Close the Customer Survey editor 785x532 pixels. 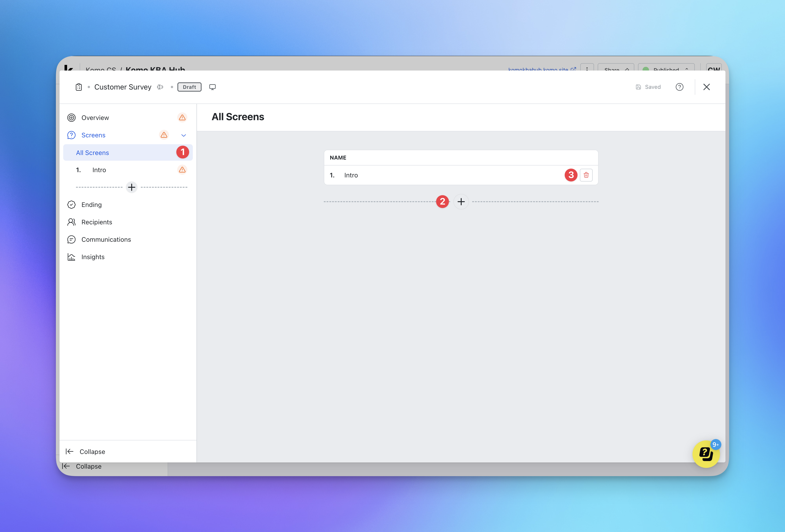point(706,87)
